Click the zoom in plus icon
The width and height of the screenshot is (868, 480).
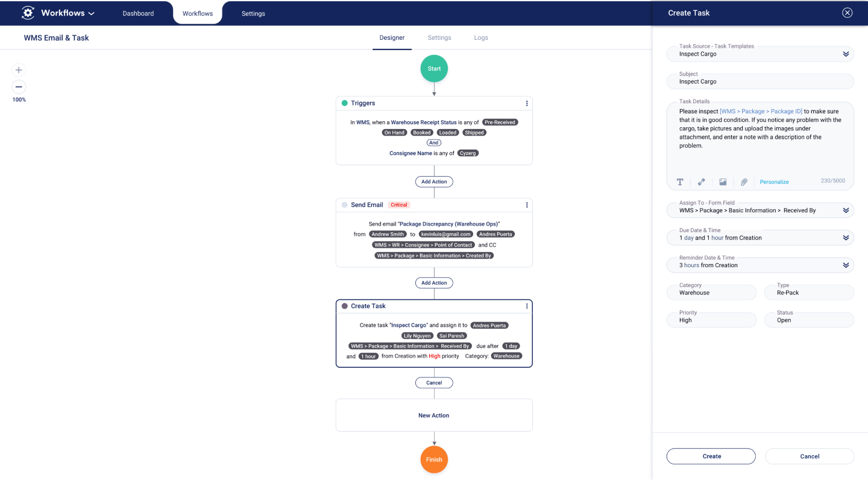19,70
